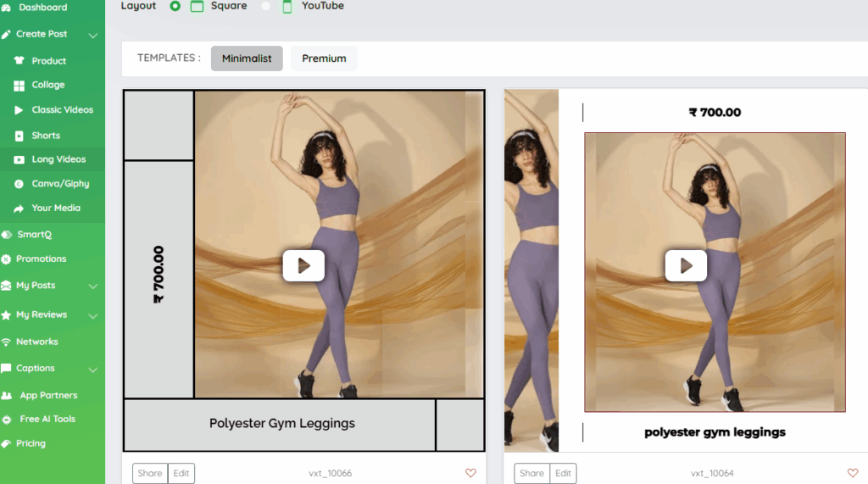Click the Product t-shirt icon in sidebar
This screenshot has width=868, height=484.
click(19, 61)
